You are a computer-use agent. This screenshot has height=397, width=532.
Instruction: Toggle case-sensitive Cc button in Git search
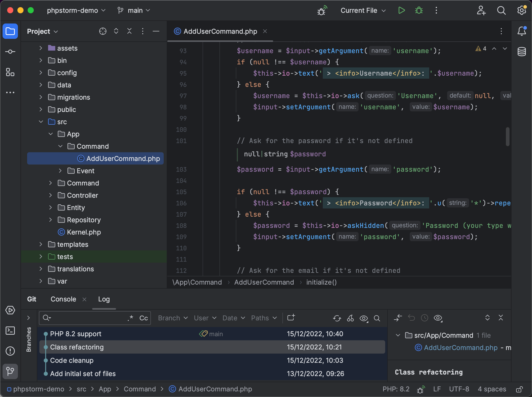(x=143, y=318)
